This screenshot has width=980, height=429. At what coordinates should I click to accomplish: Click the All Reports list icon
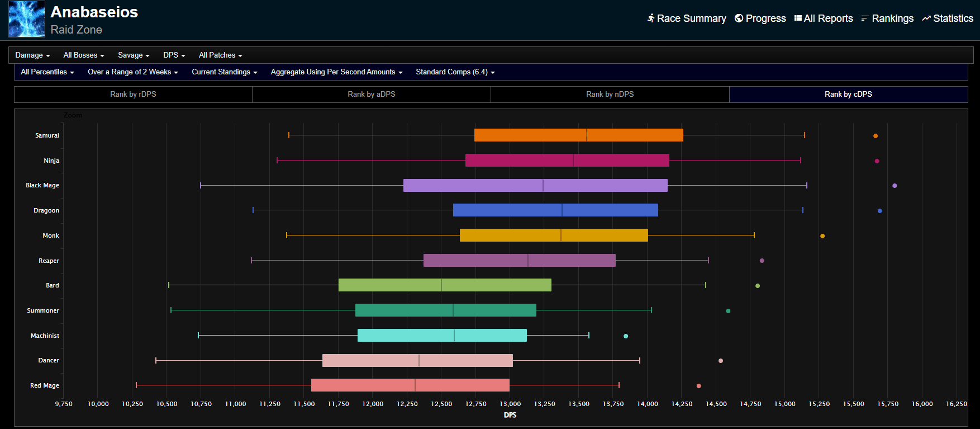798,18
